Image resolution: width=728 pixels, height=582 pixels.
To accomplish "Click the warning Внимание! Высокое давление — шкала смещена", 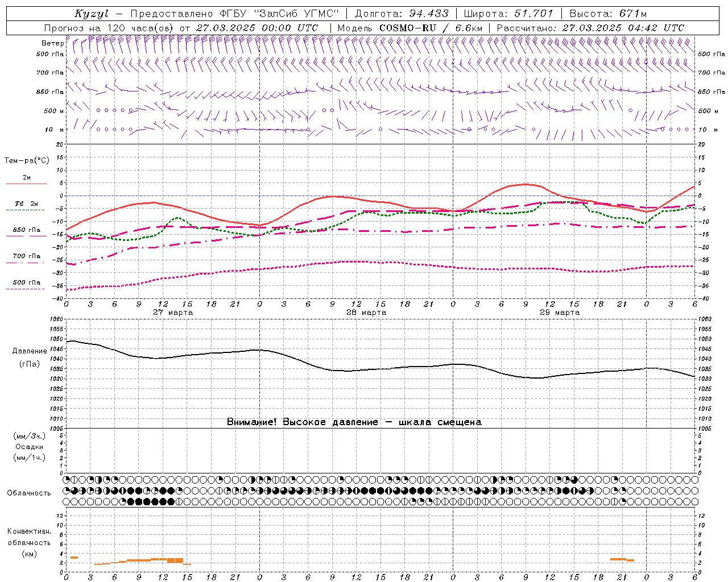I will [x=354, y=422].
